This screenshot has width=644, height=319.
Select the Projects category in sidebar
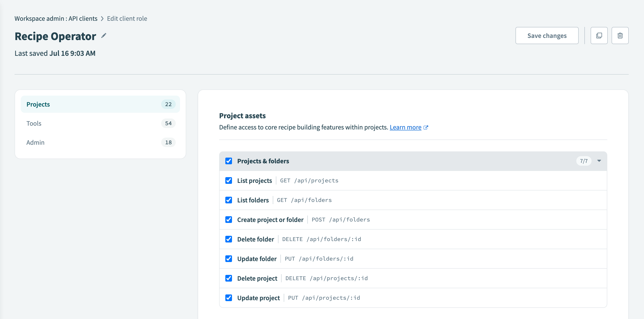pyautogui.click(x=38, y=104)
